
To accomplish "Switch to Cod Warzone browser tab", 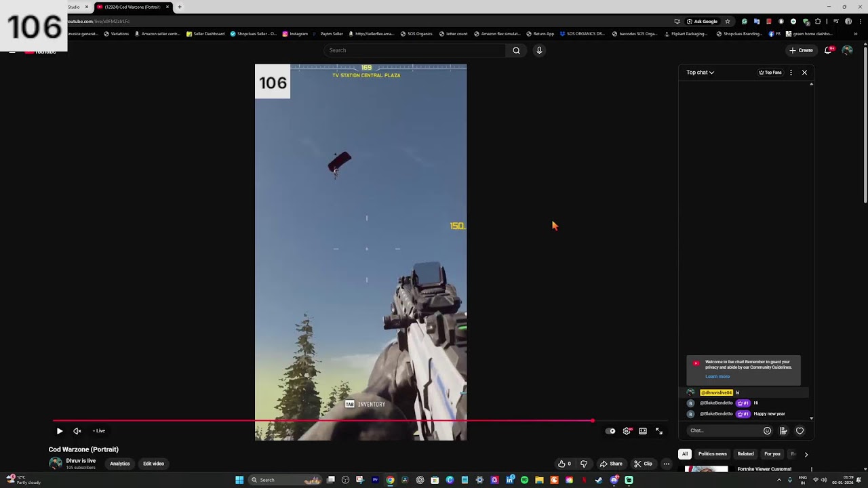I will pos(132,7).
